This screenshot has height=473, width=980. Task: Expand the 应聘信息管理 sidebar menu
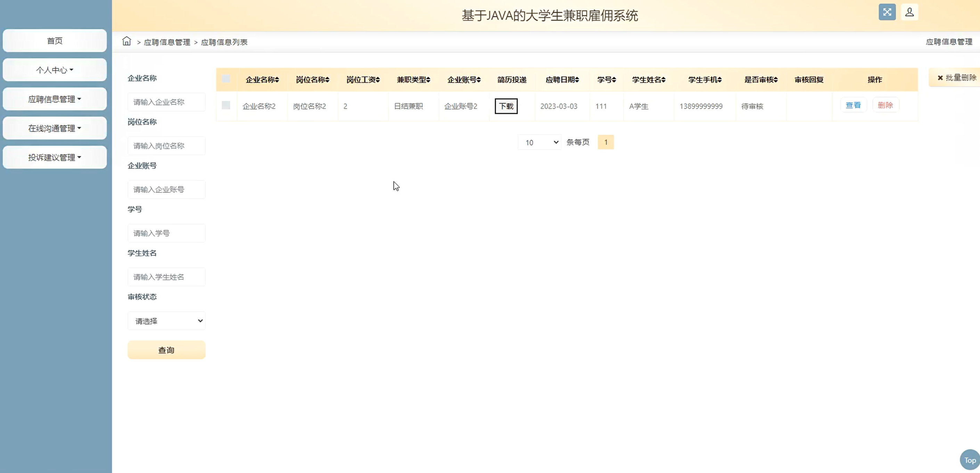[55, 99]
